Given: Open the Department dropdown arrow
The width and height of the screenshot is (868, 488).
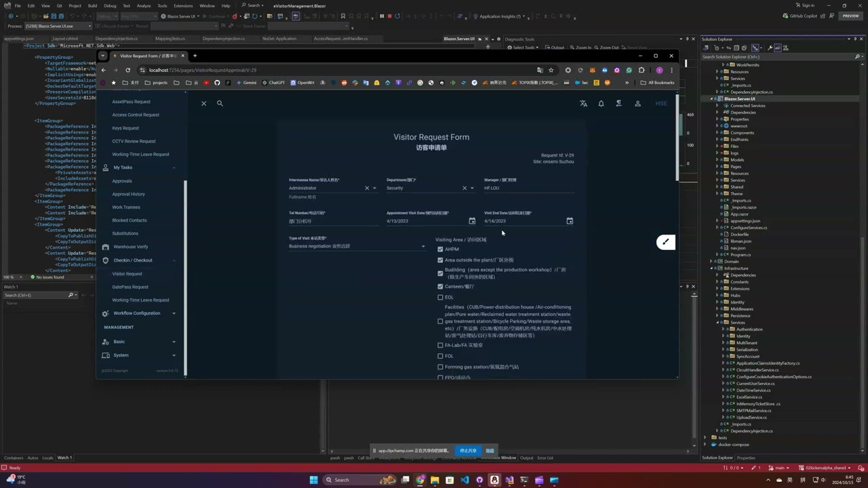Looking at the screenshot, I should [x=472, y=188].
